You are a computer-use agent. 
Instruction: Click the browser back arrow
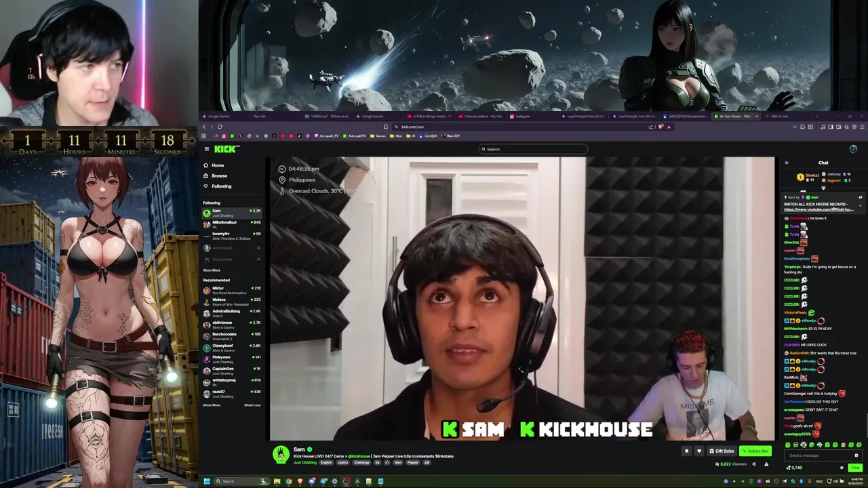tap(204, 127)
